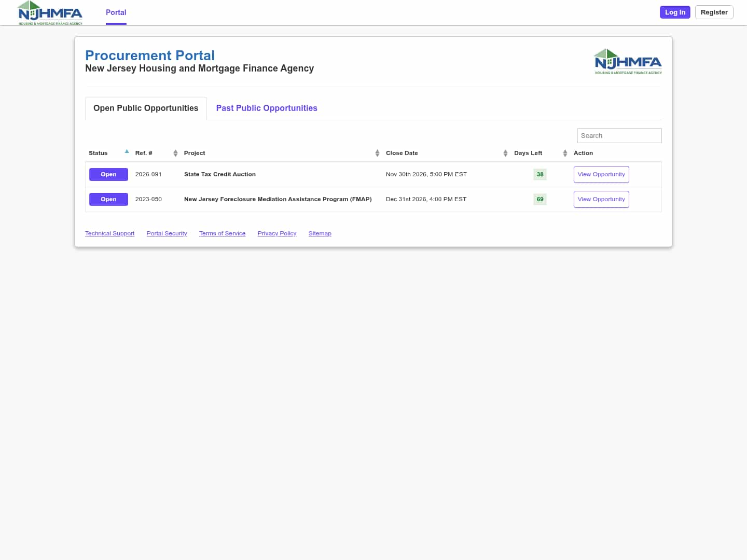Click close date Nov 30th 2026

(x=426, y=174)
